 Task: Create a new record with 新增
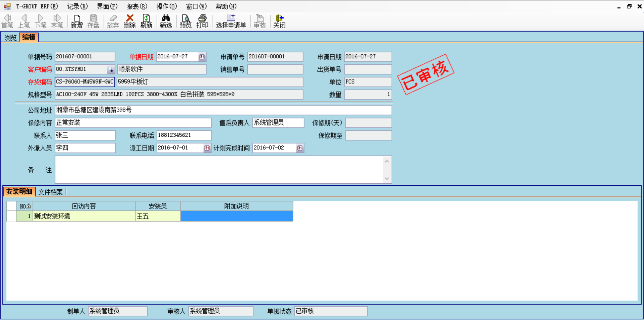(x=77, y=21)
